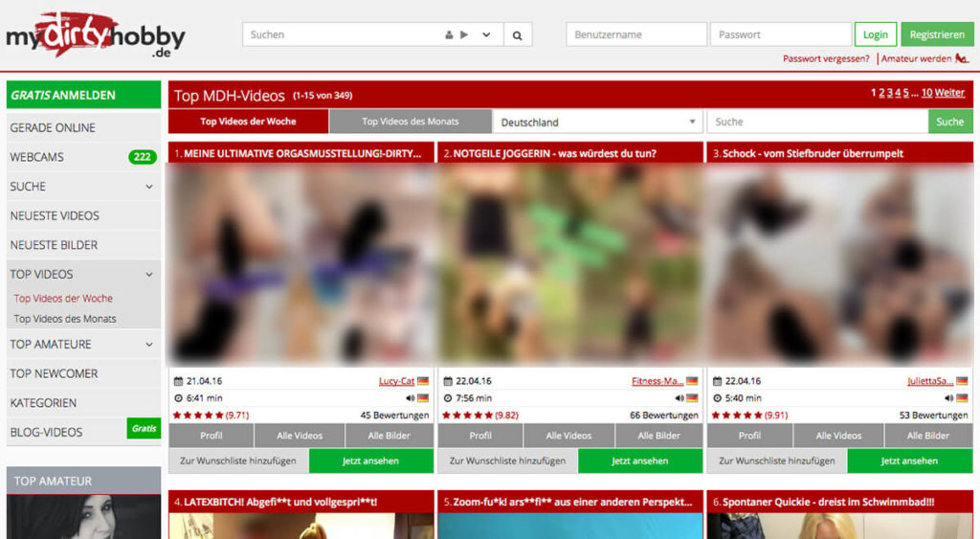Click the mydirtyhobby.de logo

tap(96, 36)
